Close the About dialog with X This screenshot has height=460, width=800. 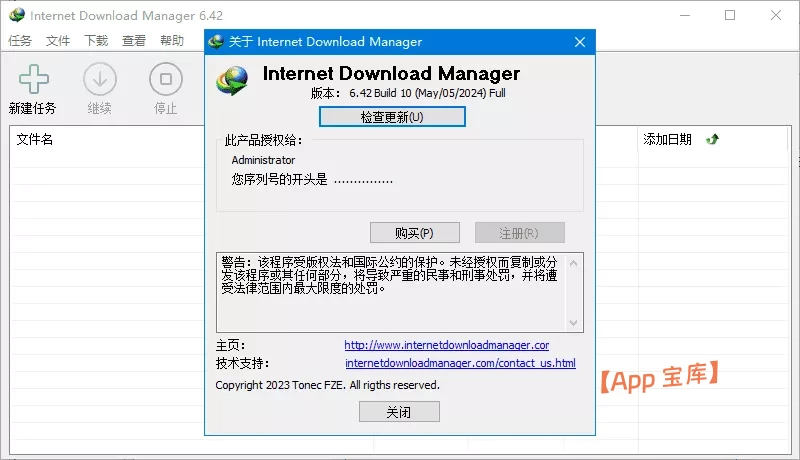click(580, 42)
